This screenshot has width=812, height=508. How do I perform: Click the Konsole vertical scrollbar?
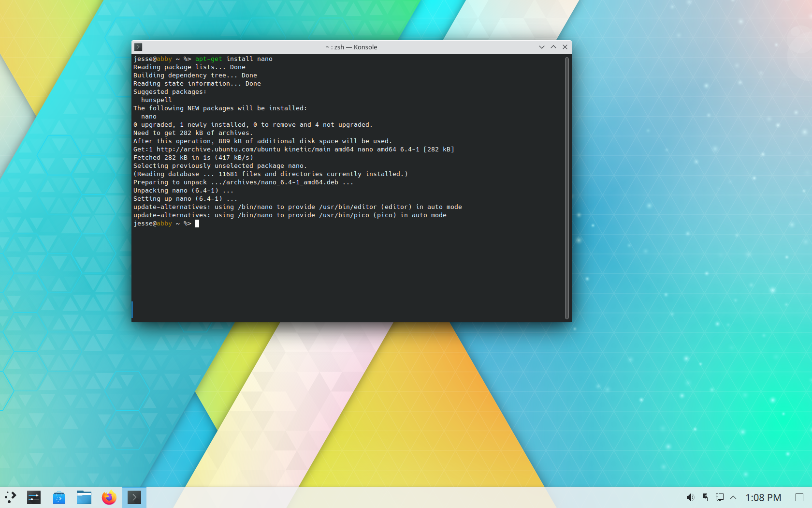pyautogui.click(x=567, y=188)
